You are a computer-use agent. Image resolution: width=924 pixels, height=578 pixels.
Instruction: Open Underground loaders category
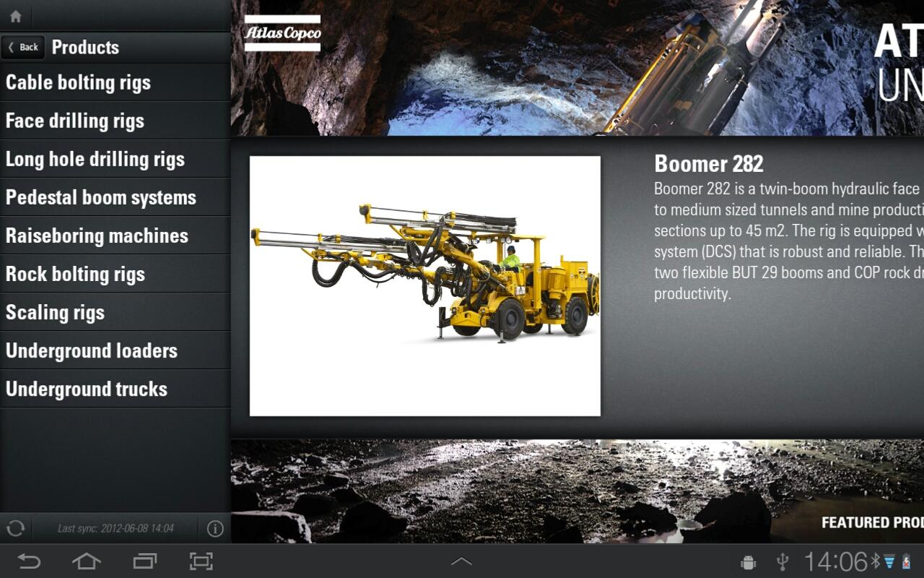(x=115, y=350)
